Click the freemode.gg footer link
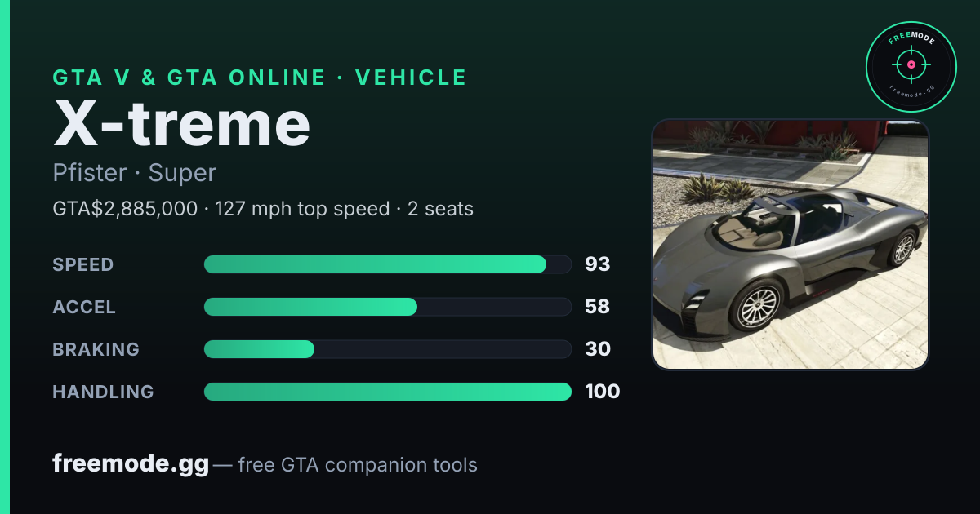980x514 pixels. pyautogui.click(x=131, y=464)
